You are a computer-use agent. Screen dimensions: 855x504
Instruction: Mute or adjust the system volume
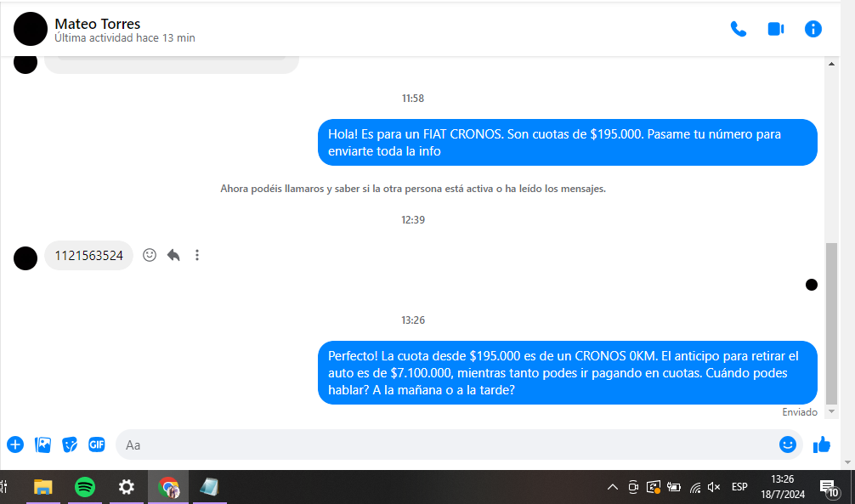click(714, 487)
